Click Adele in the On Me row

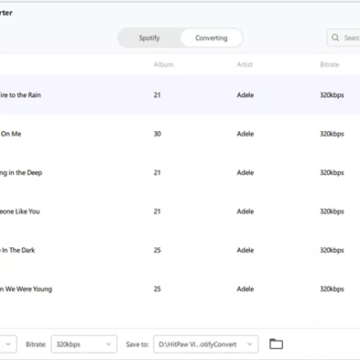pyautogui.click(x=245, y=134)
